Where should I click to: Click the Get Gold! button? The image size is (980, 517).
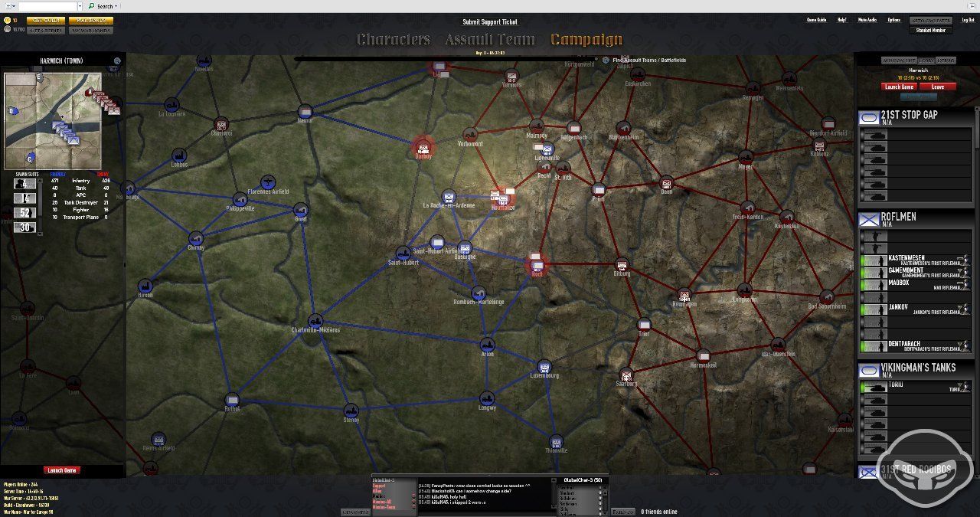(46, 21)
